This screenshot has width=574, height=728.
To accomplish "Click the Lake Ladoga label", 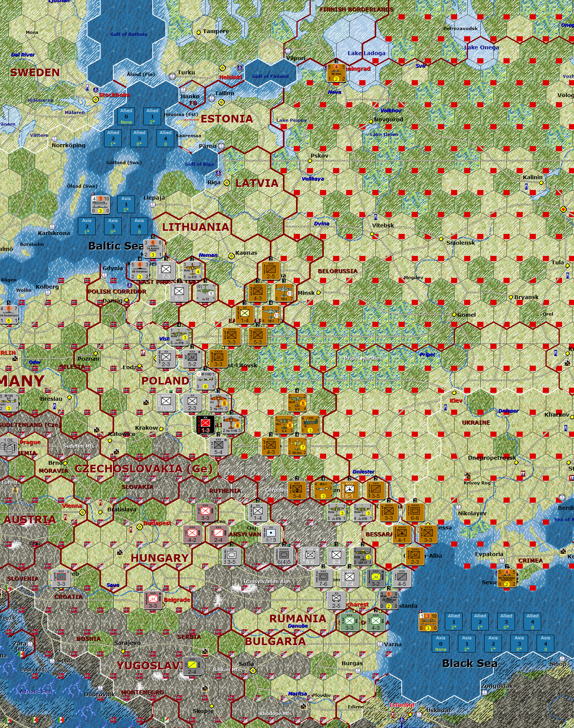I will [x=366, y=53].
